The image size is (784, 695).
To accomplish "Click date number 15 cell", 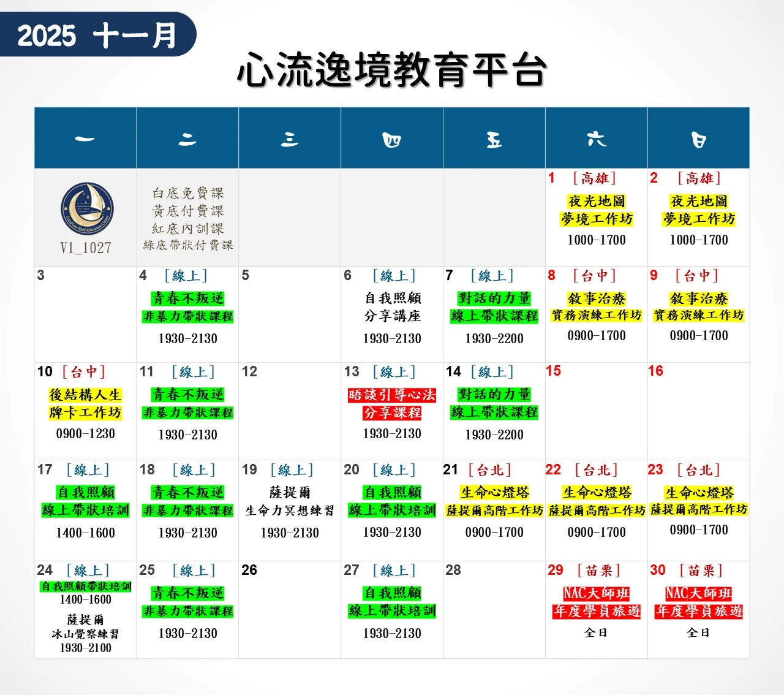I will 596,411.
